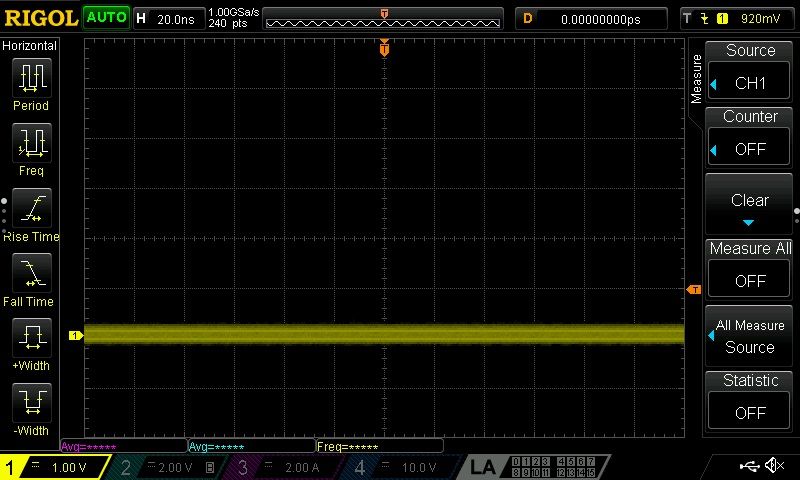Choose the Rise Time measurement icon
Image resolution: width=800 pixels, height=480 pixels.
click(x=32, y=208)
